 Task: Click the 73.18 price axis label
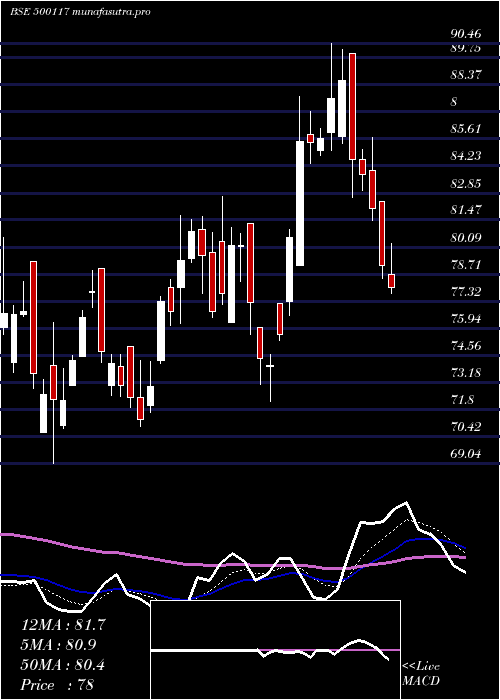[466, 373]
